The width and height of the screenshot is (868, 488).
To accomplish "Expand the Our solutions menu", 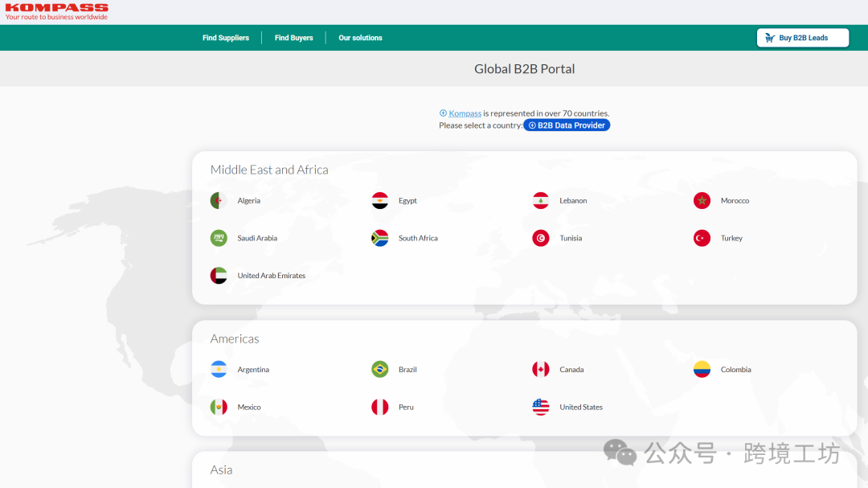I will point(360,38).
